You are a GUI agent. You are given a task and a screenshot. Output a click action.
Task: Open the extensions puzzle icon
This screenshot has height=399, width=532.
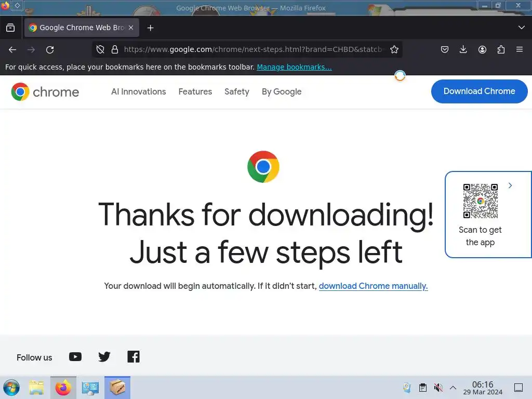(x=501, y=49)
